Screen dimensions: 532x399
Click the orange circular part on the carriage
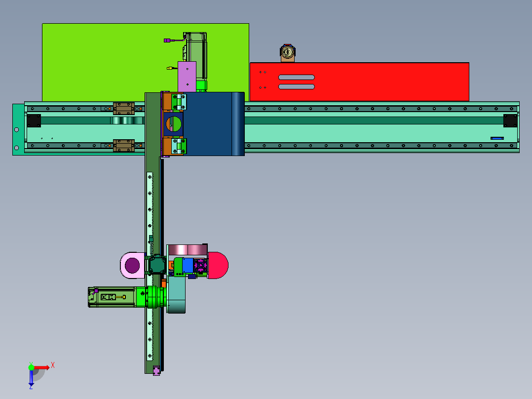coord(173,124)
